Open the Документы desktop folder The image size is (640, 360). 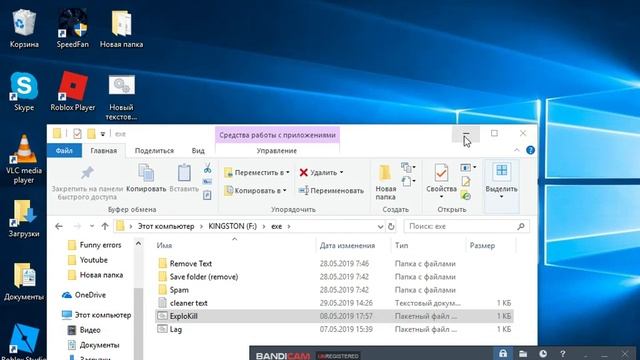[24, 282]
